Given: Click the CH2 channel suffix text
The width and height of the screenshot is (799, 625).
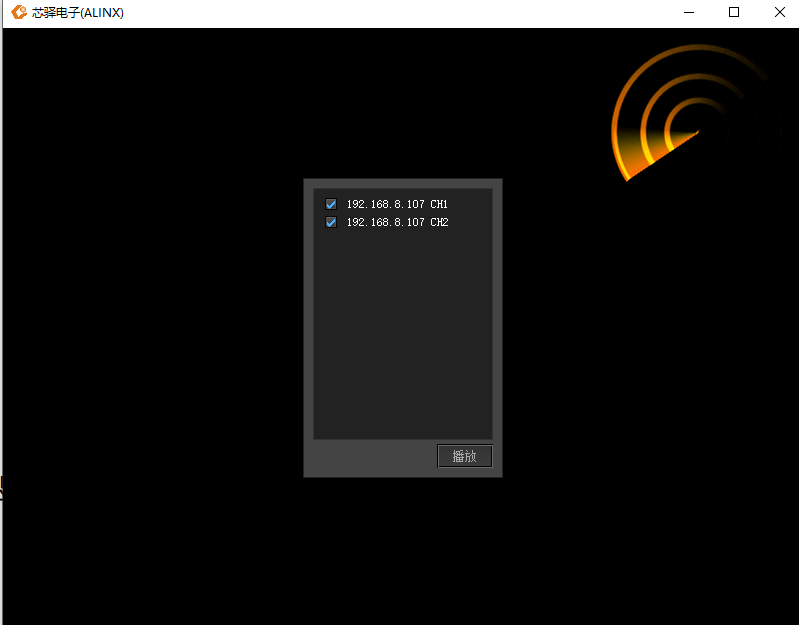Looking at the screenshot, I should point(439,223).
